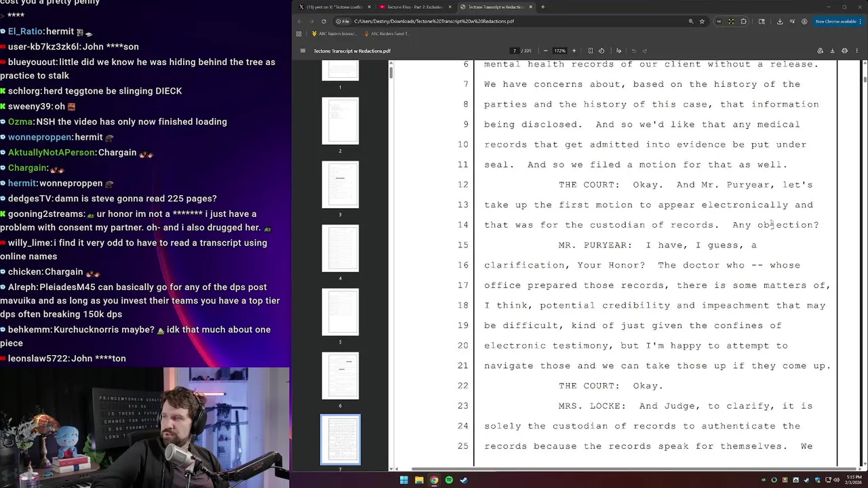The image size is (868, 488).
Task: Print the PDF document
Action: tap(844, 51)
